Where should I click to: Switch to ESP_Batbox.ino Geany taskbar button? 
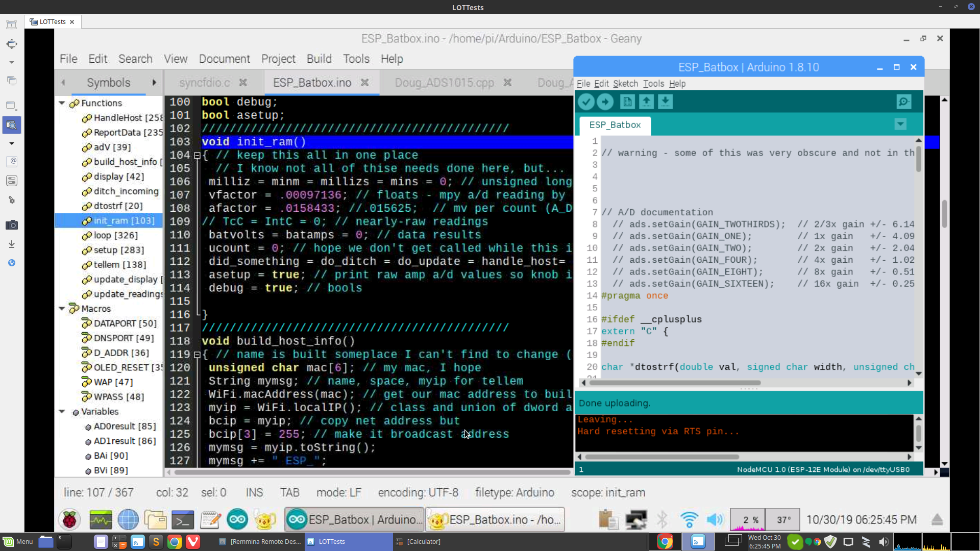click(x=495, y=520)
